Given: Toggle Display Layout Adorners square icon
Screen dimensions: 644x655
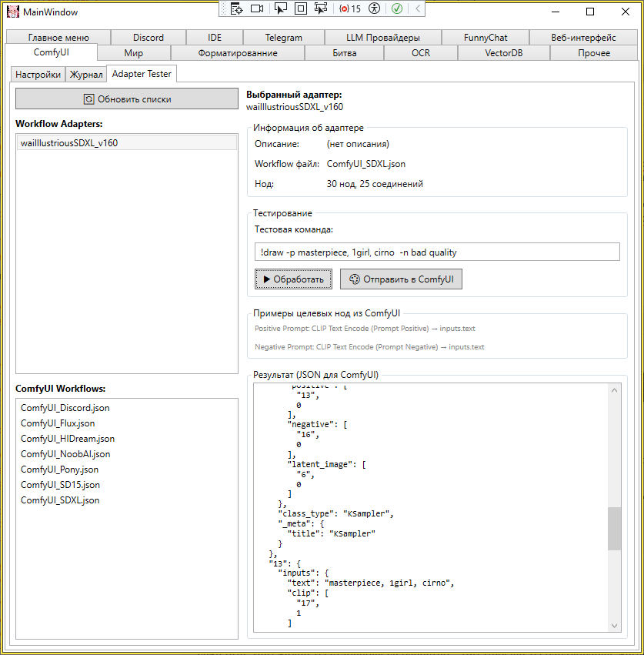Looking at the screenshot, I should pyautogui.click(x=301, y=8).
